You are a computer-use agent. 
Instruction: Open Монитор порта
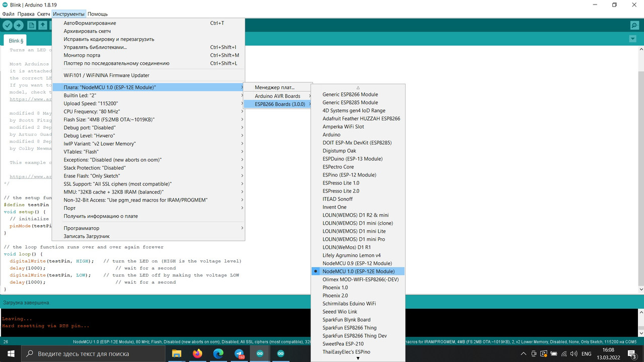pos(148,55)
